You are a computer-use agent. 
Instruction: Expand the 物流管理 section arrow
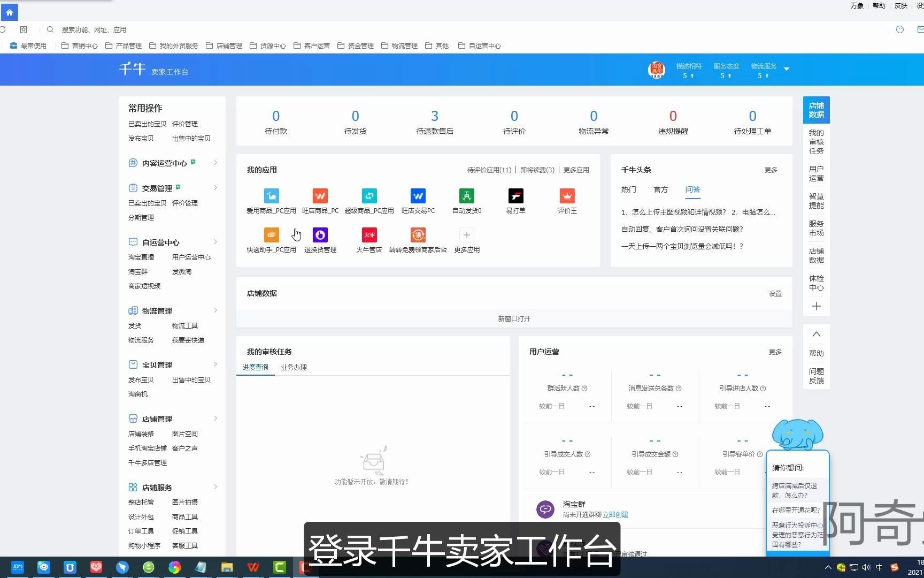click(215, 310)
